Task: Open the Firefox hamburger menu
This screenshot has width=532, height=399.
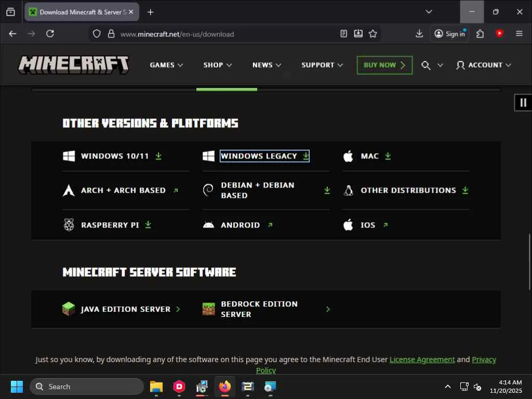Action: [x=519, y=34]
